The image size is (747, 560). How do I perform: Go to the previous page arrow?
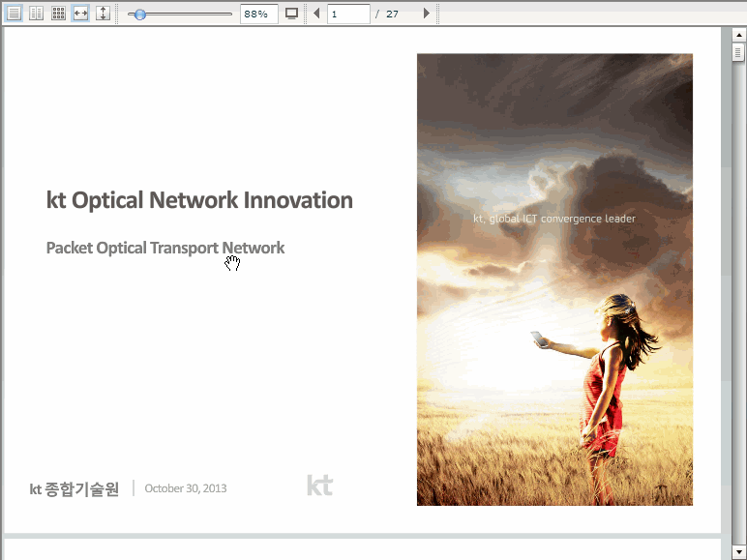(x=316, y=14)
